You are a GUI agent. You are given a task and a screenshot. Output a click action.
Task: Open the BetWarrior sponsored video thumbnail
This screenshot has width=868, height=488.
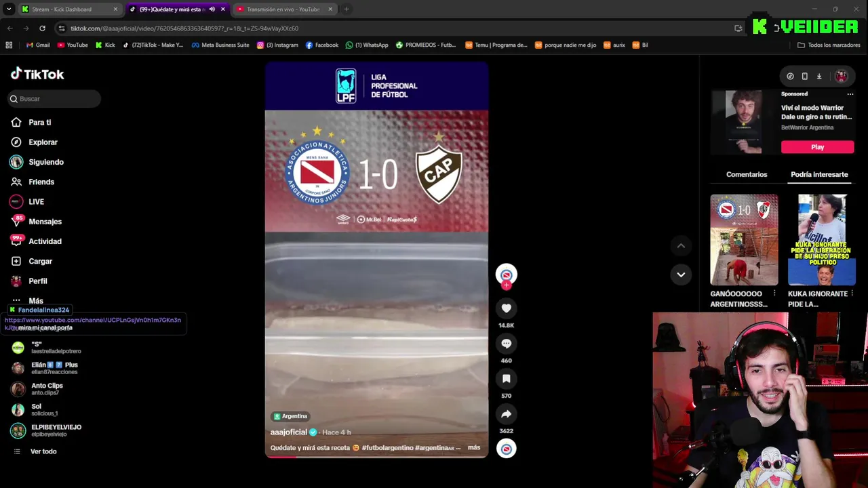(x=743, y=122)
